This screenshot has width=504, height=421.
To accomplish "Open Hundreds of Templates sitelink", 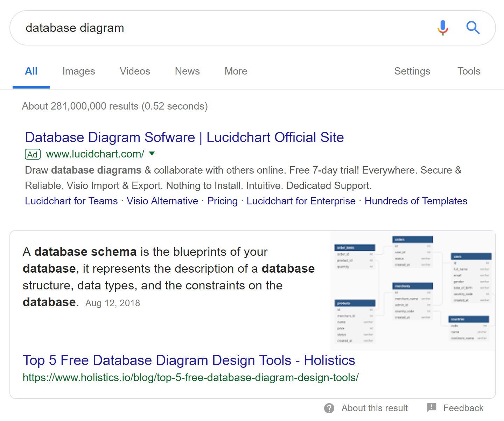I will 416,201.
